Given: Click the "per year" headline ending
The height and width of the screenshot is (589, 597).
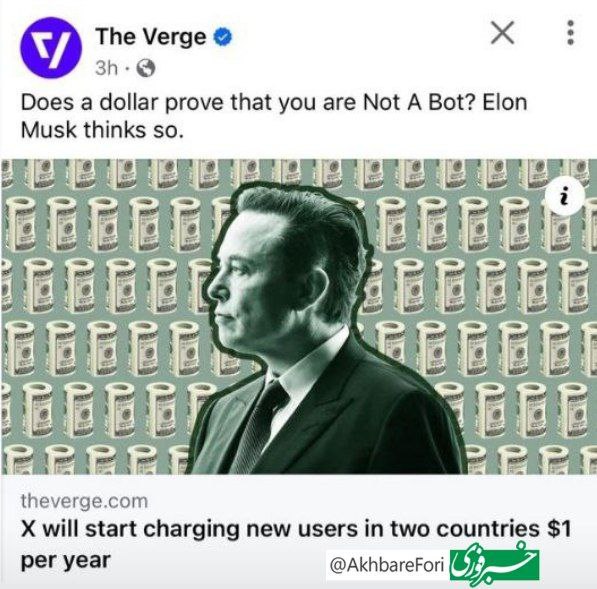Looking at the screenshot, I should pyautogui.click(x=65, y=561).
